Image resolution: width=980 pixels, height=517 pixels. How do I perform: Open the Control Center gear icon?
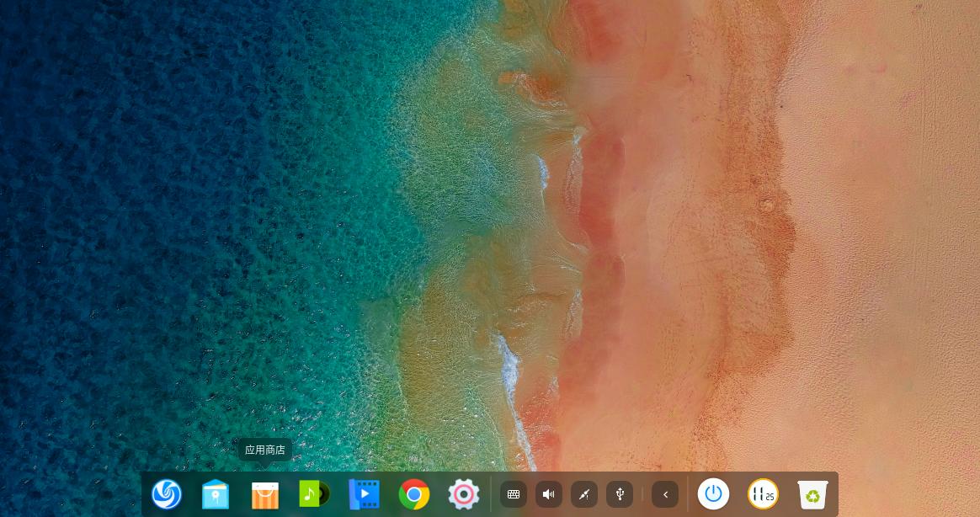coord(463,494)
